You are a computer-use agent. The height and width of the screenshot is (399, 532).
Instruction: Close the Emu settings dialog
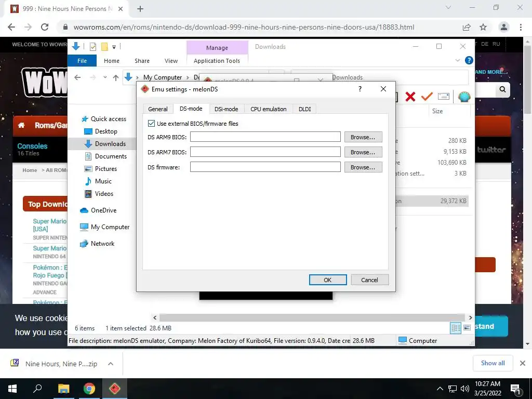pyautogui.click(x=383, y=89)
